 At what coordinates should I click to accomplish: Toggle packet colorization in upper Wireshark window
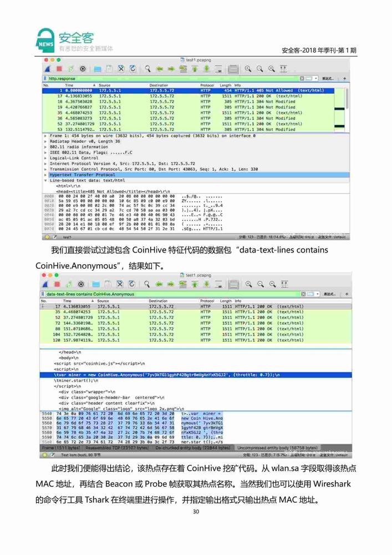(x=233, y=69)
